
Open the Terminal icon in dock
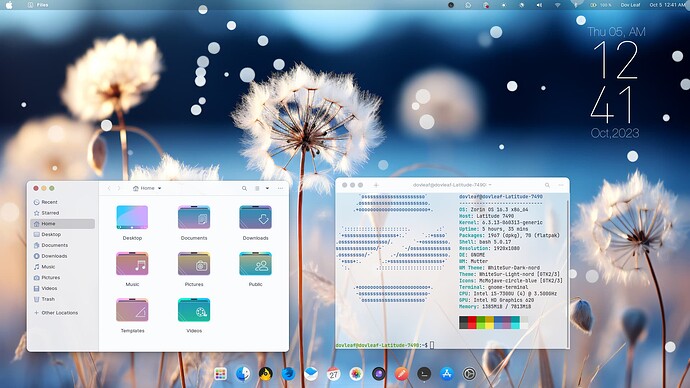[424, 374]
